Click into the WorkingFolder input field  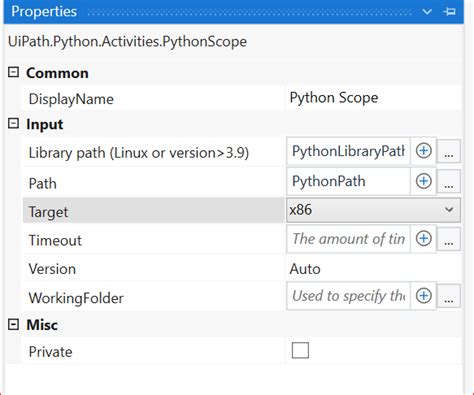pos(348,296)
